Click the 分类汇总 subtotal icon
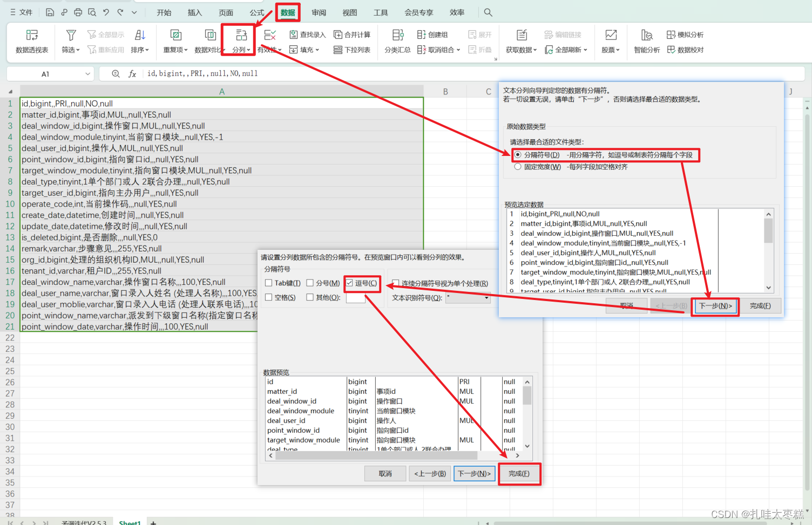 [397, 42]
